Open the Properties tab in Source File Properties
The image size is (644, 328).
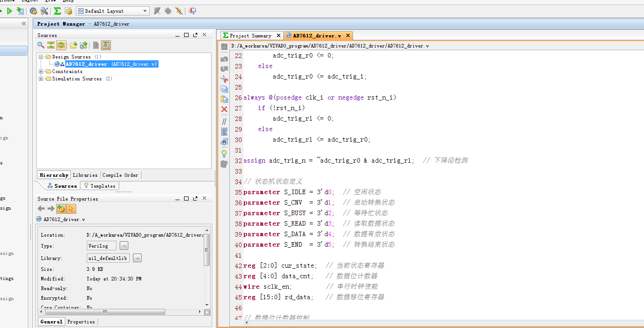81,322
